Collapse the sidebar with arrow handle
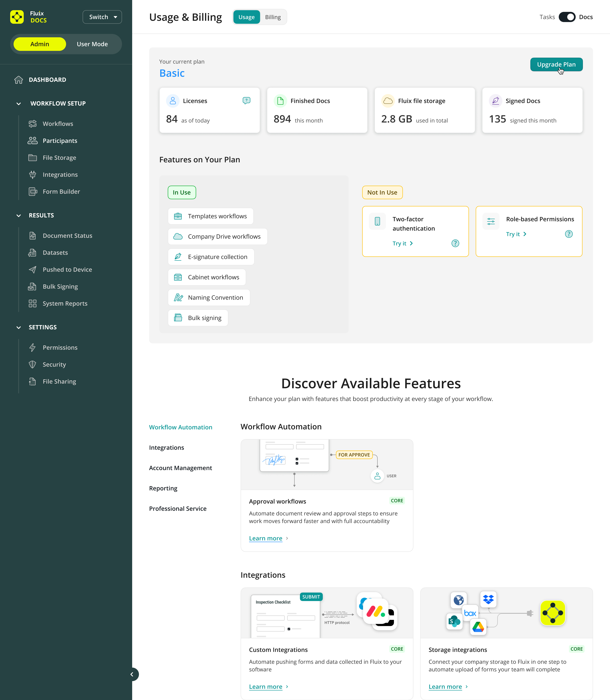610x700 pixels. (132, 674)
